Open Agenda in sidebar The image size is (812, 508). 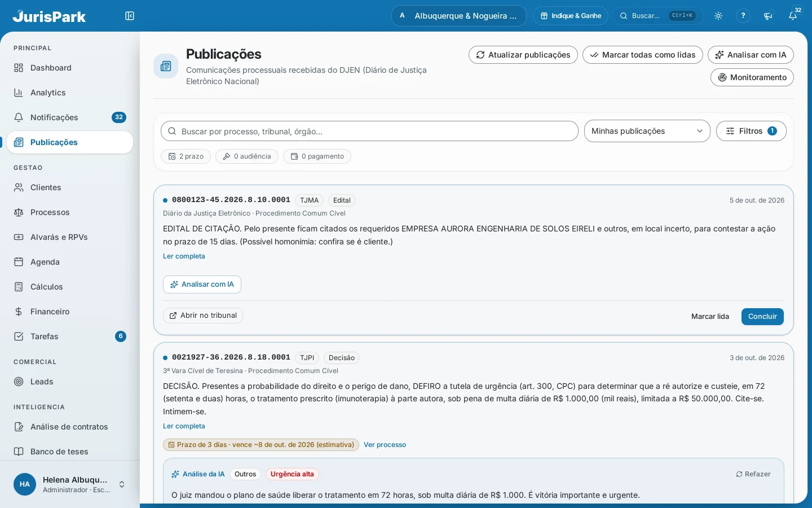click(x=70, y=262)
